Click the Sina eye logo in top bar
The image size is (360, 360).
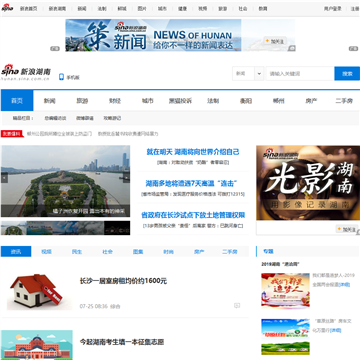(7, 8)
